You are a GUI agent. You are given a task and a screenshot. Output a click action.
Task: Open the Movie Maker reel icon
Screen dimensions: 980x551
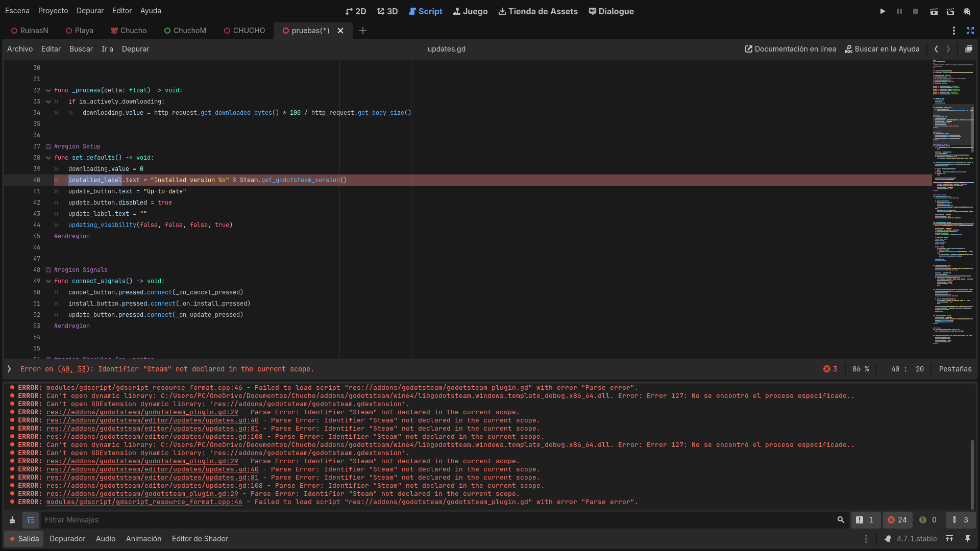tap(967, 11)
